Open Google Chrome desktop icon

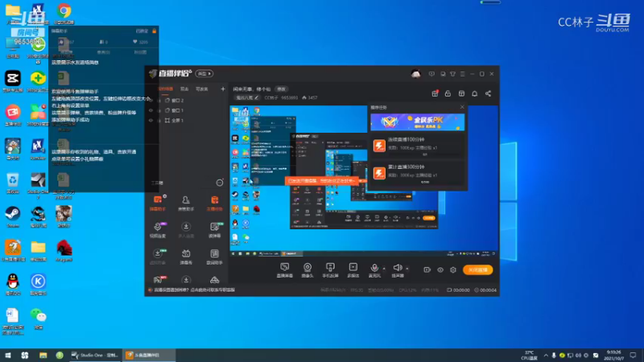coord(64,14)
